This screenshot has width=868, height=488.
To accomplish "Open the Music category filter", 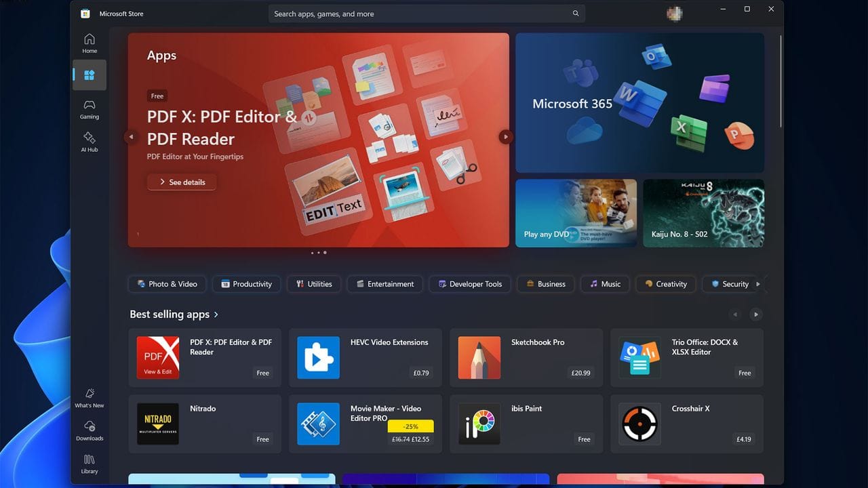I will point(604,284).
